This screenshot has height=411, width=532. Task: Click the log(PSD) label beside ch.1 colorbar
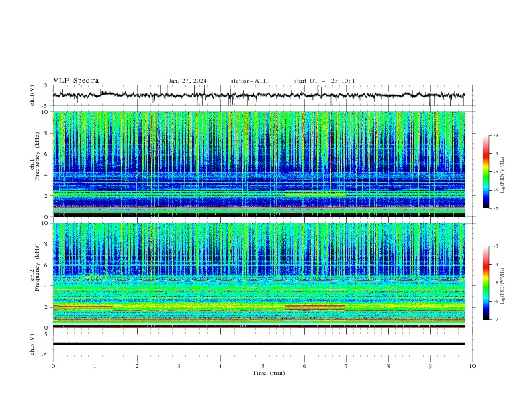(x=502, y=175)
